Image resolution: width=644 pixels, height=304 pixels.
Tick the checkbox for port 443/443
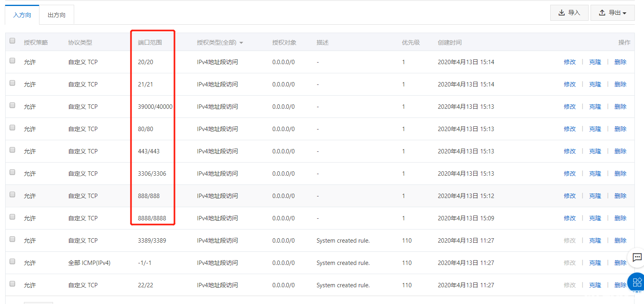pyautogui.click(x=12, y=150)
